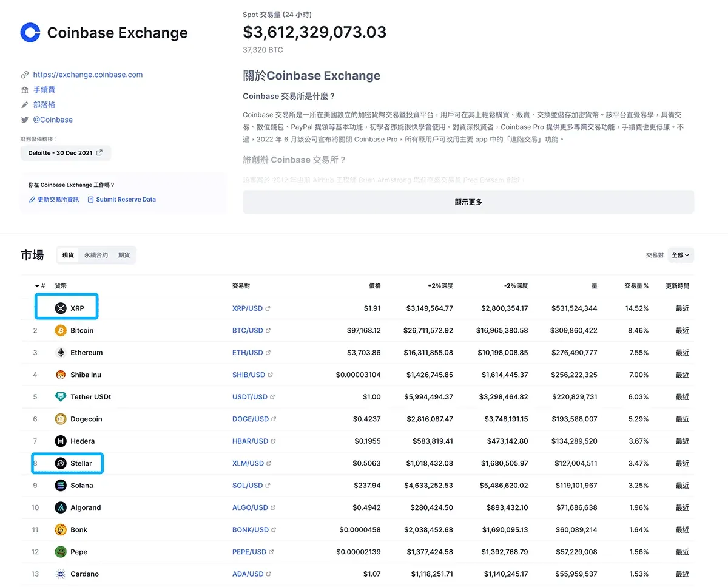
Task: Click the Bonk coin icon
Action: 60,530
